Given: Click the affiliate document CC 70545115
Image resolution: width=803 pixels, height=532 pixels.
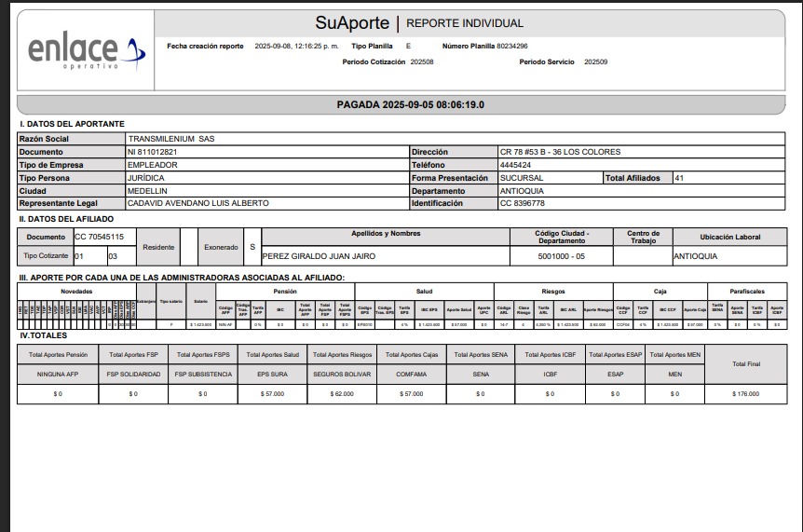Looking at the screenshot, I should [99, 238].
